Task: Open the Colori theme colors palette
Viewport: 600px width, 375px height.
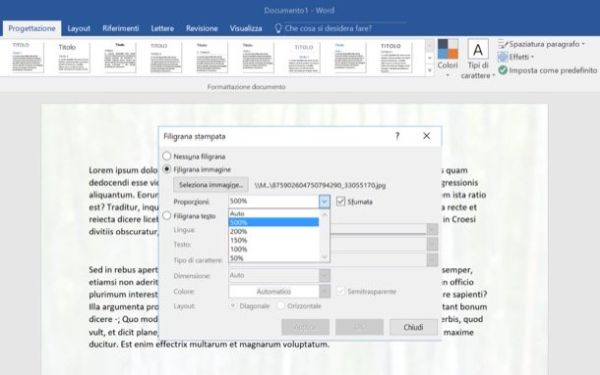Action: point(448,58)
